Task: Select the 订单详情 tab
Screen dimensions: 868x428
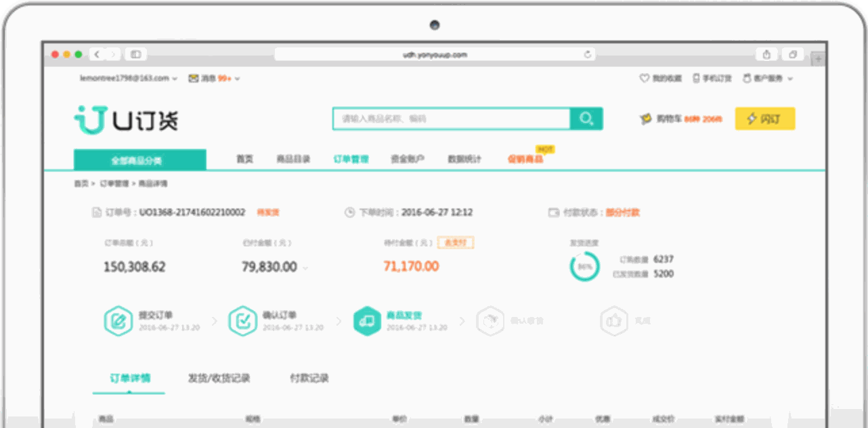Action: coord(130,379)
